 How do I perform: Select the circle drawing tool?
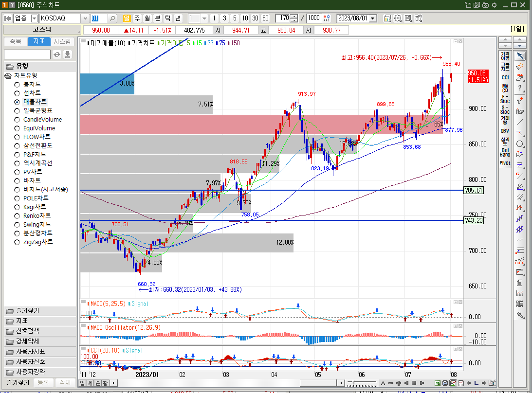tap(520, 144)
